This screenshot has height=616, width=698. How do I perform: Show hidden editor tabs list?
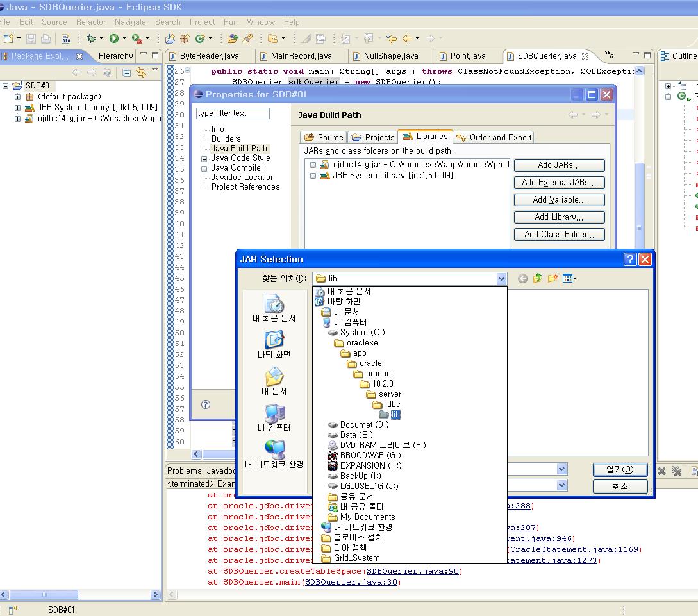pos(608,55)
